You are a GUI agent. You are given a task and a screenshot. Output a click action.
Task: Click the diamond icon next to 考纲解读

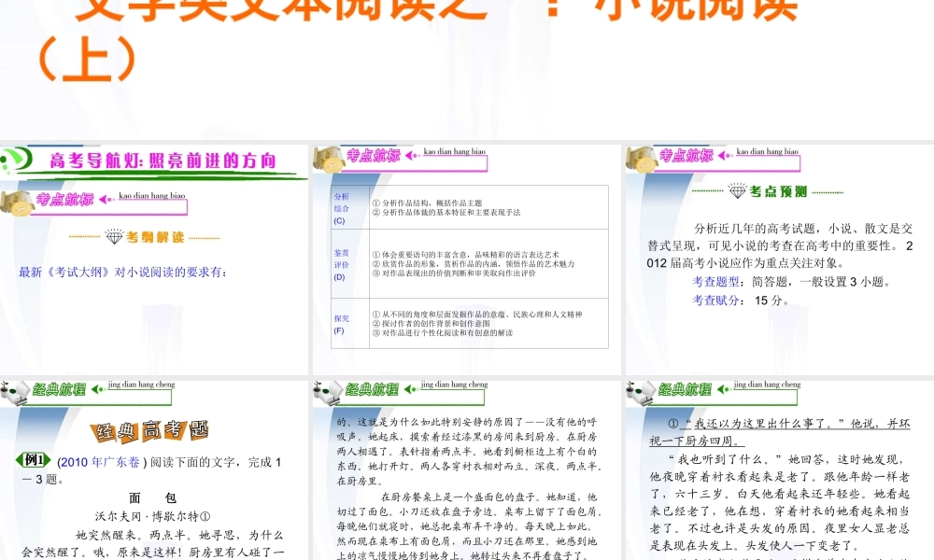coord(114,237)
